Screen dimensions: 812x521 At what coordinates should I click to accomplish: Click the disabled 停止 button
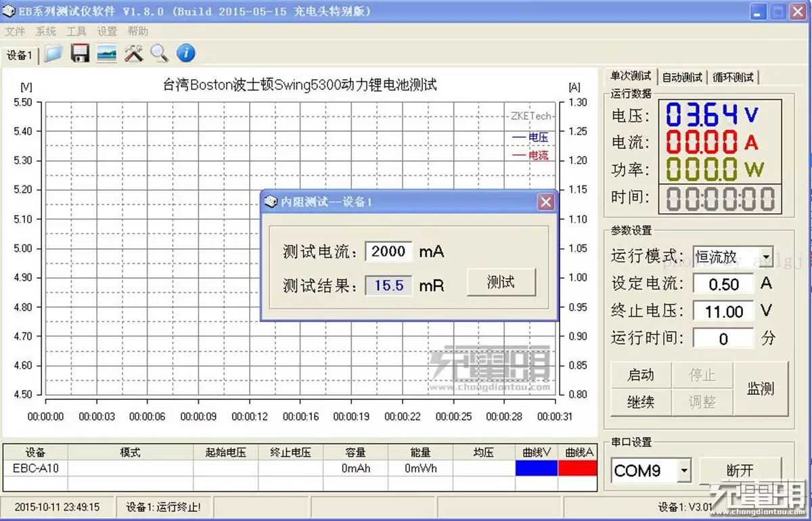[702, 375]
